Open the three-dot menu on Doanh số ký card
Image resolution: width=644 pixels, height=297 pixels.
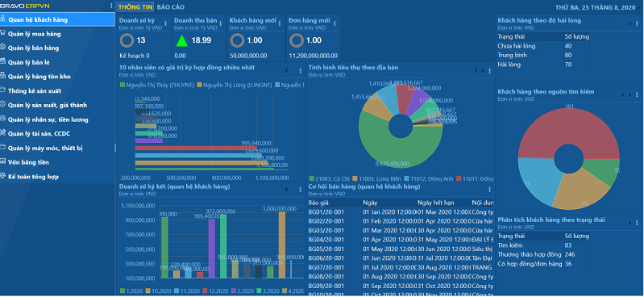click(165, 24)
